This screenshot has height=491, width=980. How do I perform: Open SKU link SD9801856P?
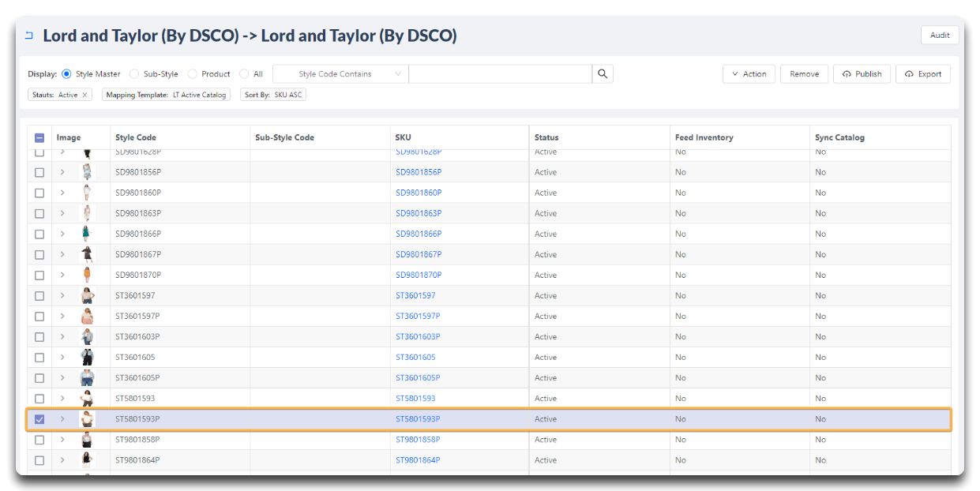point(419,172)
